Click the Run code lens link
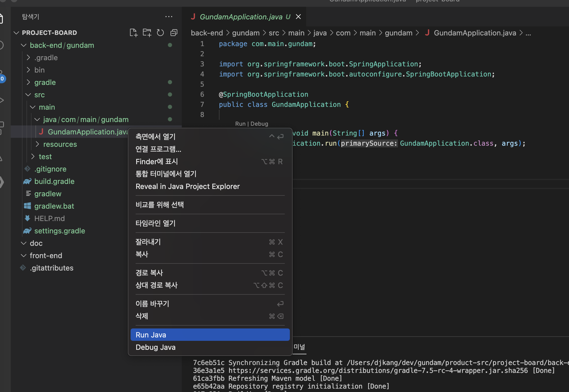The height and width of the screenshot is (392, 569). [x=240, y=124]
